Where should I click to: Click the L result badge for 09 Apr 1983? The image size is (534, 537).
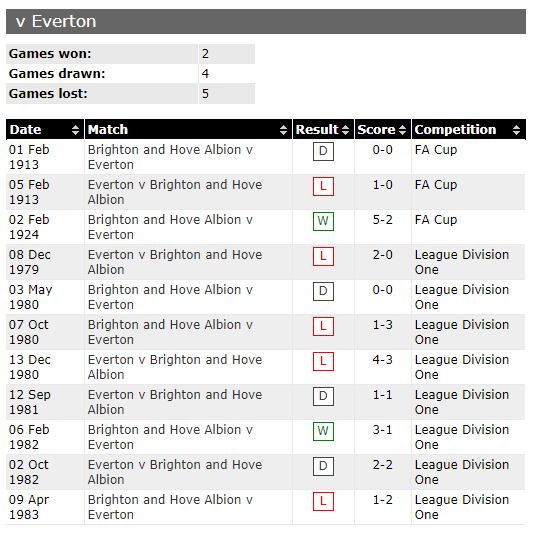tap(323, 502)
